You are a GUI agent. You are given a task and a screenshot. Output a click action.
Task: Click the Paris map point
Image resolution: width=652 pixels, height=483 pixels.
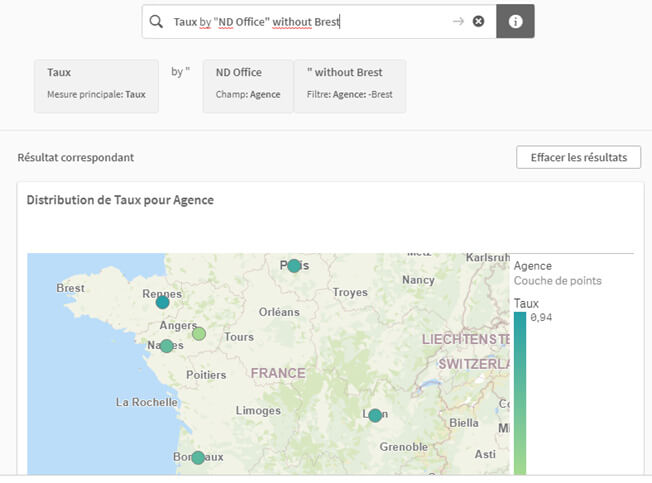(x=294, y=266)
